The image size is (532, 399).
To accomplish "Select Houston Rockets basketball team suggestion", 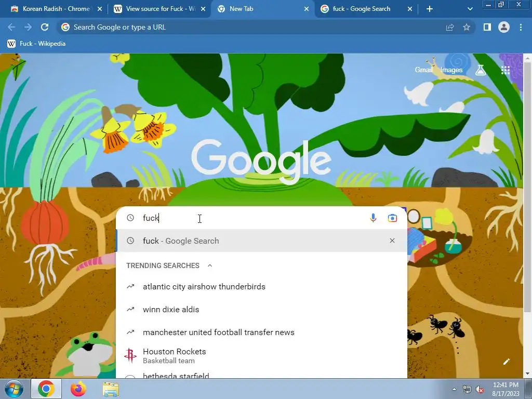I will (x=261, y=355).
